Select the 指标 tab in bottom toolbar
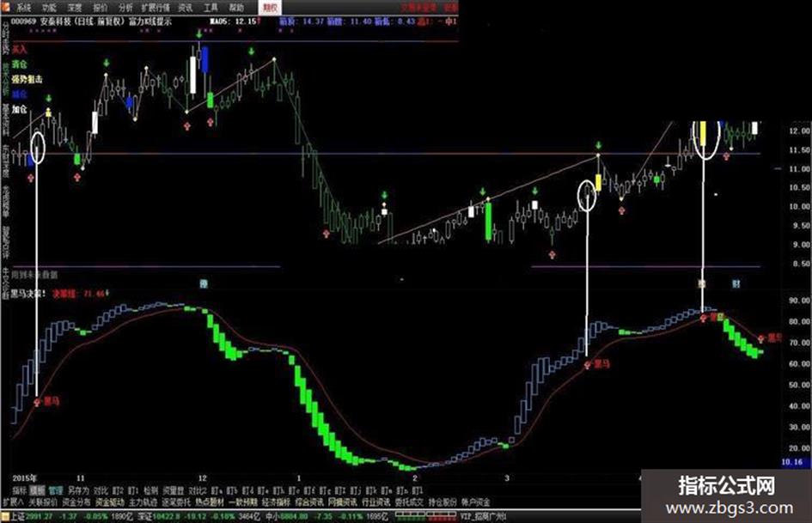The height and width of the screenshot is (523, 812). coord(20,490)
